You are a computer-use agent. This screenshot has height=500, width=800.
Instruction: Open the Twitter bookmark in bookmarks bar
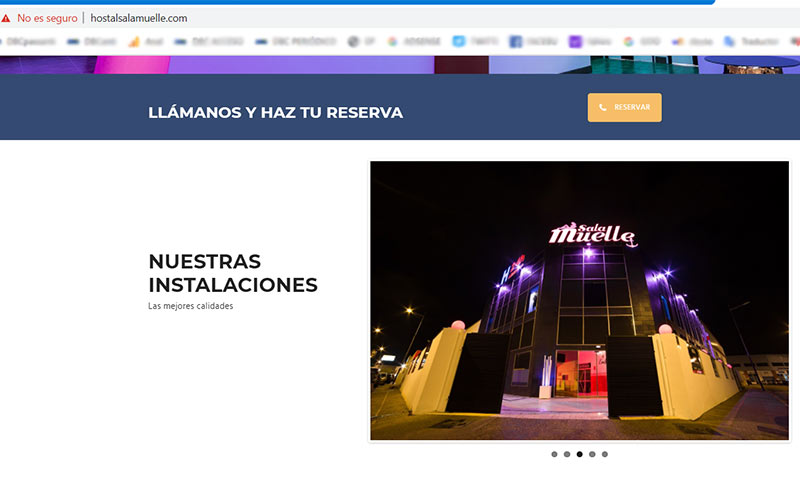pyautogui.click(x=476, y=41)
